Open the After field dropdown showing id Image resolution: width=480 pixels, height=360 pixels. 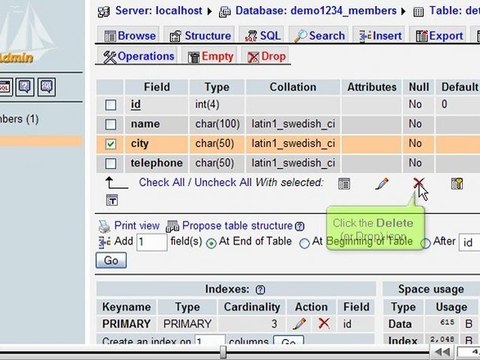pyautogui.click(x=470, y=243)
